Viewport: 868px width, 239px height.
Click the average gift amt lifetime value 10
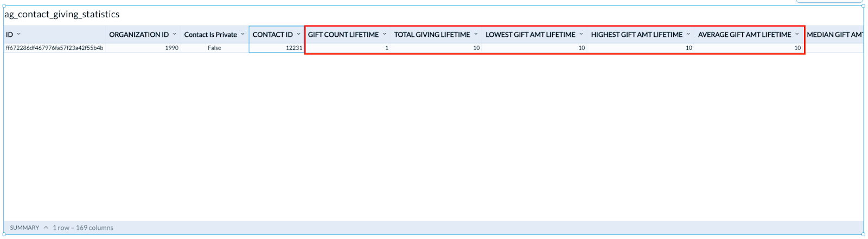click(x=749, y=48)
